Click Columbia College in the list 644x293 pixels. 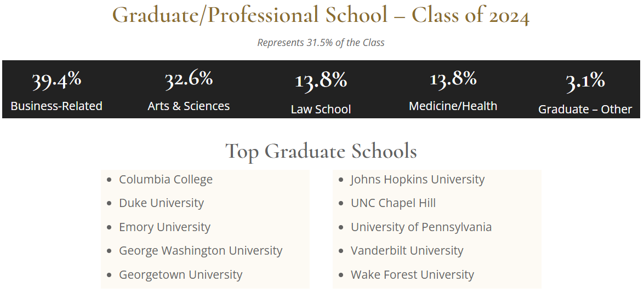pyautogui.click(x=166, y=179)
